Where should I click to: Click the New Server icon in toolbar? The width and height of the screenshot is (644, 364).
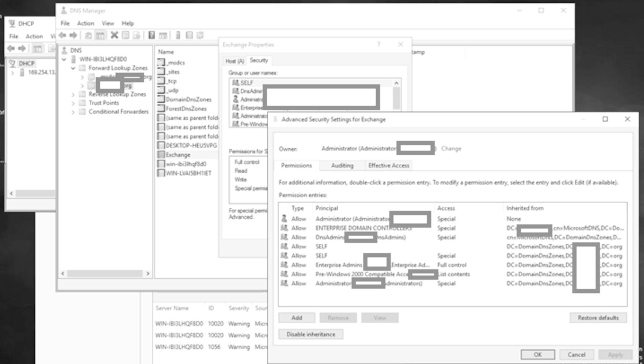[178, 35]
